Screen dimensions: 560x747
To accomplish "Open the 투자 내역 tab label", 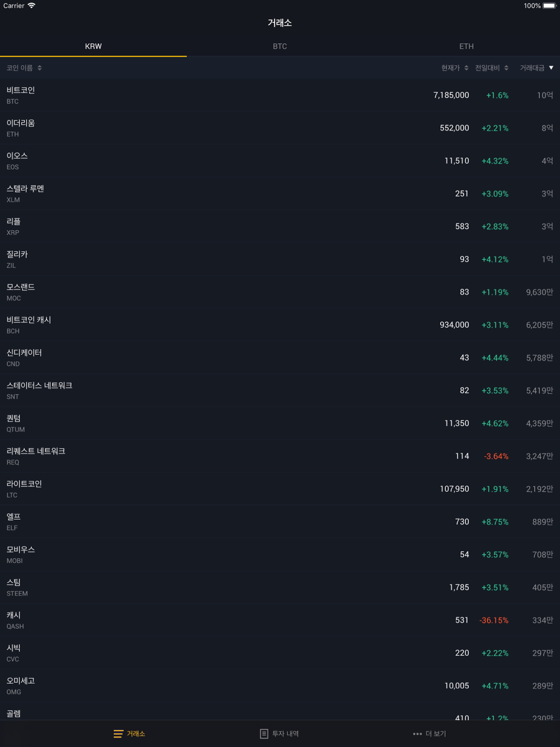I will (286, 734).
